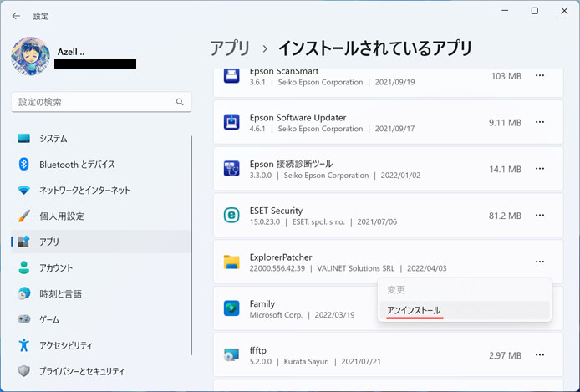
Task: Click the Epson Software Updater icon
Action: [231, 122]
